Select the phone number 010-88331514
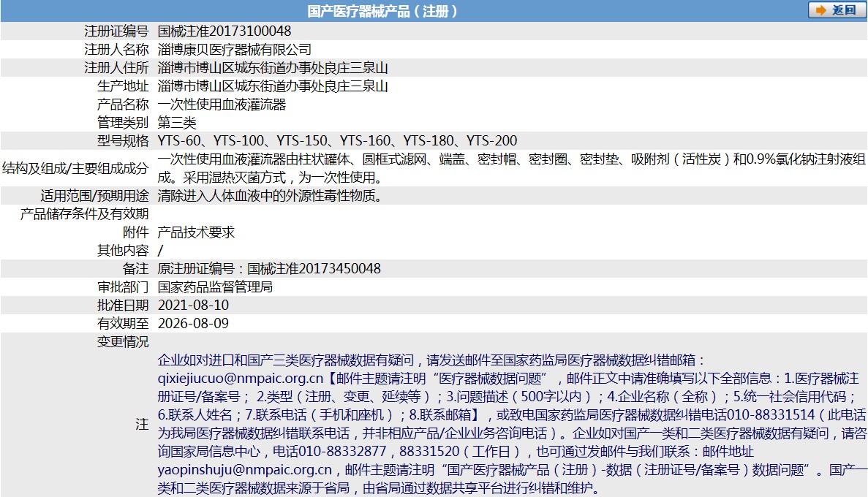 coord(771,415)
